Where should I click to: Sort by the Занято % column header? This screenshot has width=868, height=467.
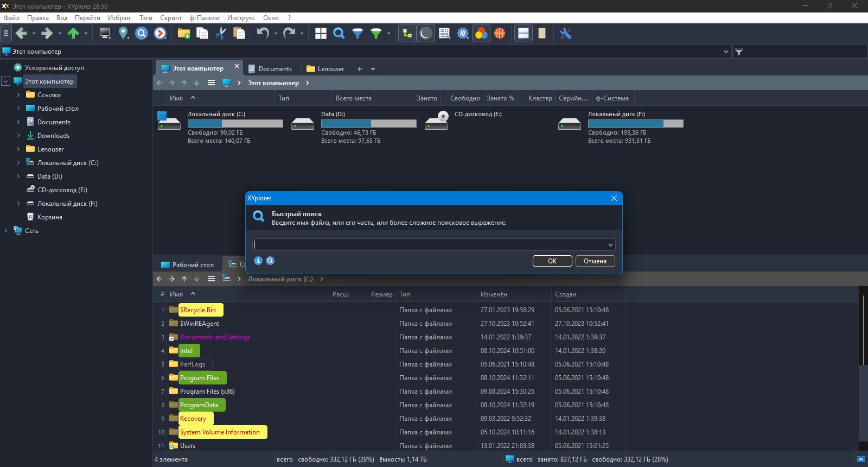click(500, 98)
